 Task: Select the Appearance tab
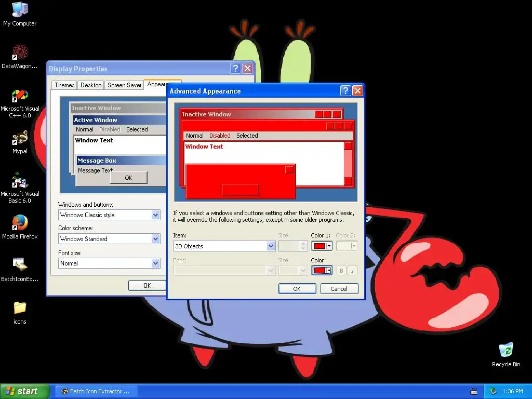point(157,84)
